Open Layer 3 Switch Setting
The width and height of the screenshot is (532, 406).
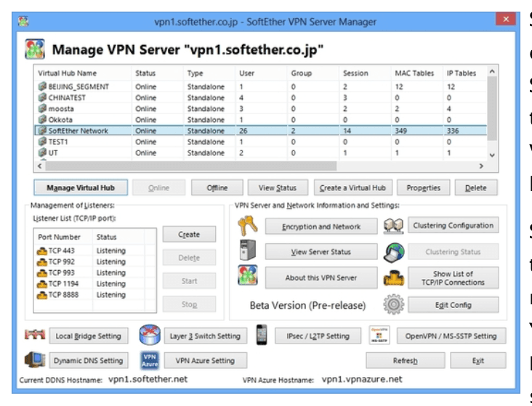pos(205,336)
